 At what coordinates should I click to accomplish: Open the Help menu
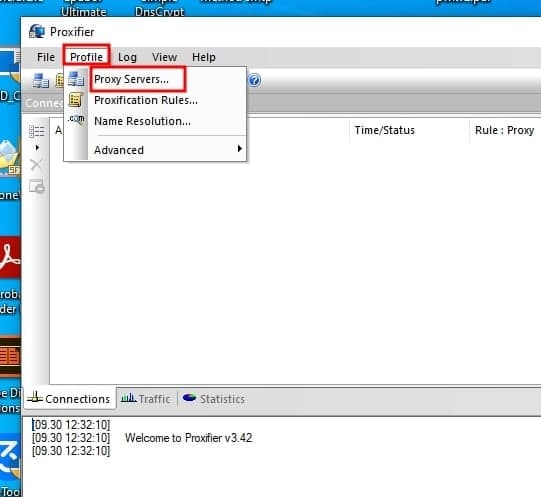tap(204, 57)
